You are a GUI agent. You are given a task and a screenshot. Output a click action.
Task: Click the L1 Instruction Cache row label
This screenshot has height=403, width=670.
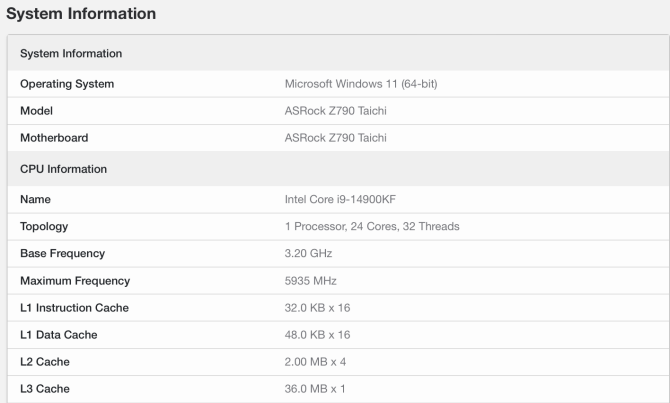pyautogui.click(x=74, y=308)
